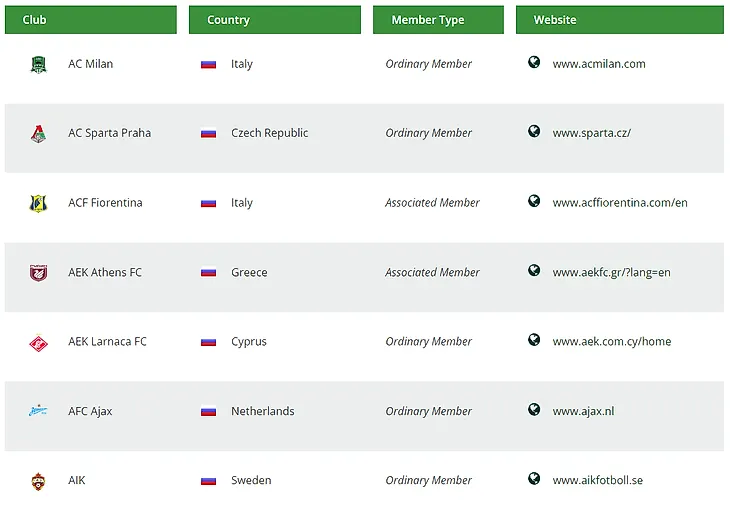This screenshot has height=512, width=730.
Task: Click the flag icon next to Czech Republic
Action: 209,134
